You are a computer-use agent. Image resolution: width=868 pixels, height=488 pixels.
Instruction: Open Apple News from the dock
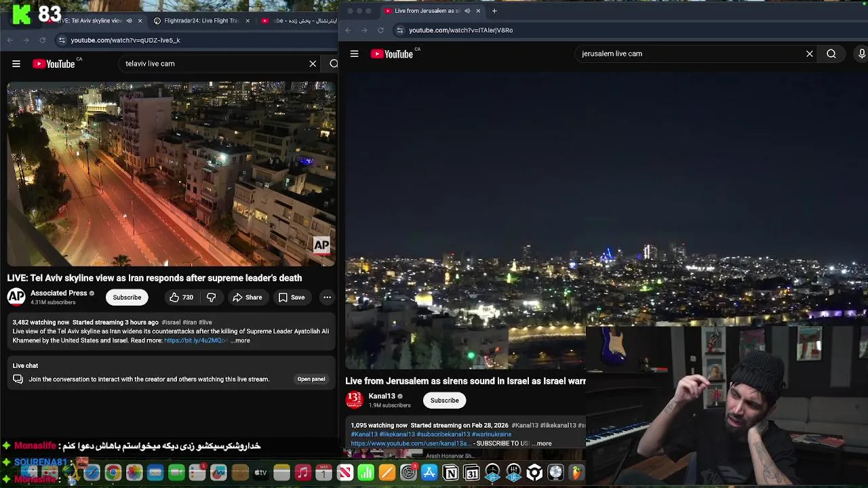pos(344,473)
